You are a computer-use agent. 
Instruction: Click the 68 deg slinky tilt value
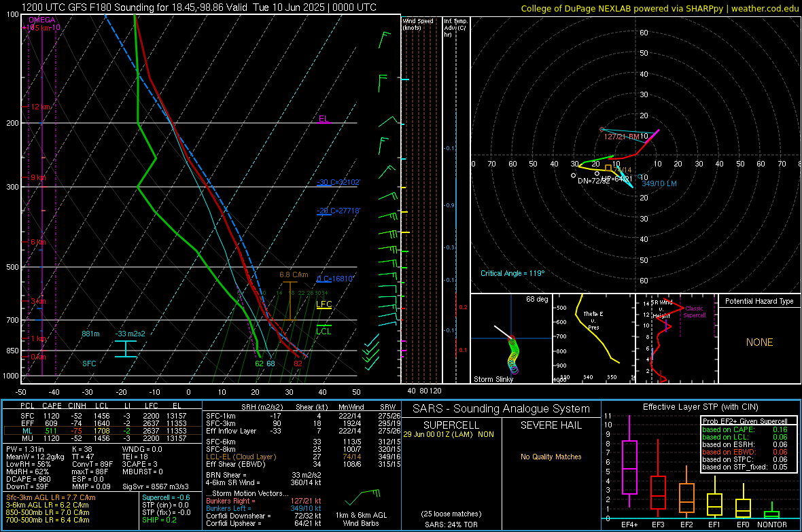[x=537, y=299]
